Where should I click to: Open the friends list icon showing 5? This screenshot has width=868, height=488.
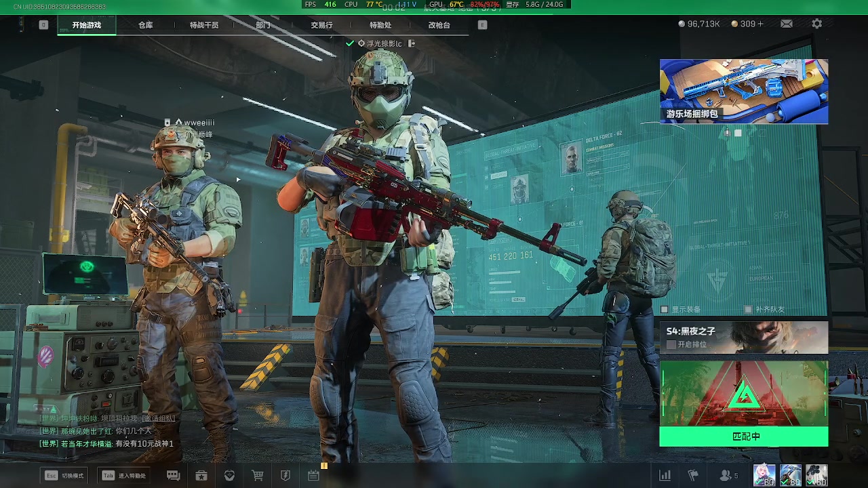point(729,476)
